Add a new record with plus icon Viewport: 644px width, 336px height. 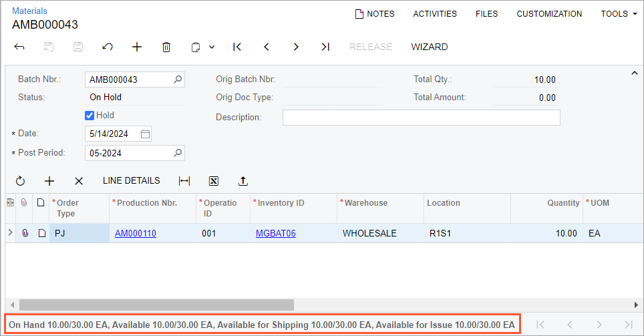click(x=137, y=47)
